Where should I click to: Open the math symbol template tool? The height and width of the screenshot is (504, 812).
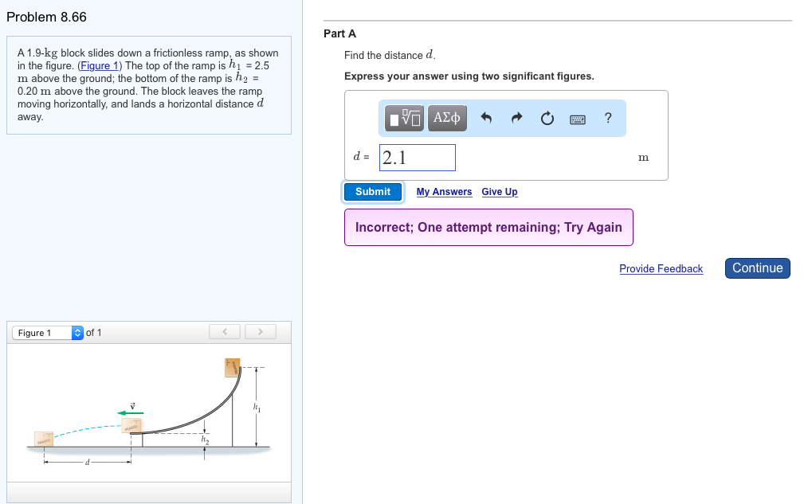click(x=403, y=118)
